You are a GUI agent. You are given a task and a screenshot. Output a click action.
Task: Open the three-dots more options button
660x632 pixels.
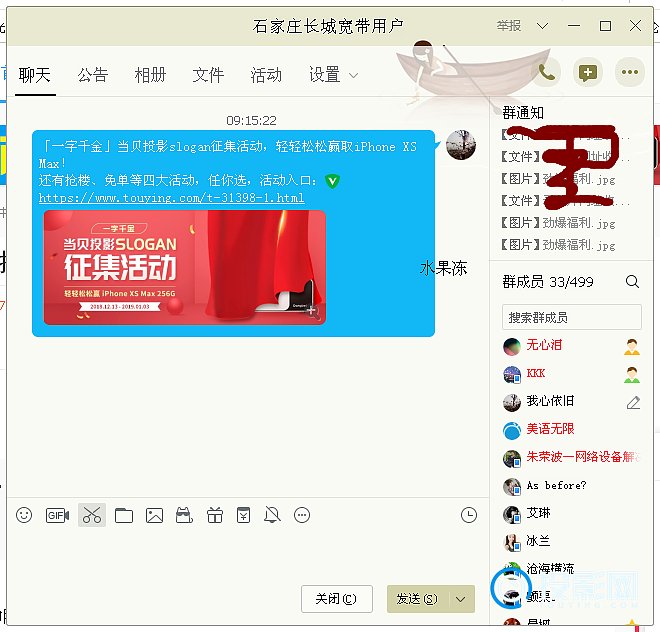click(630, 72)
